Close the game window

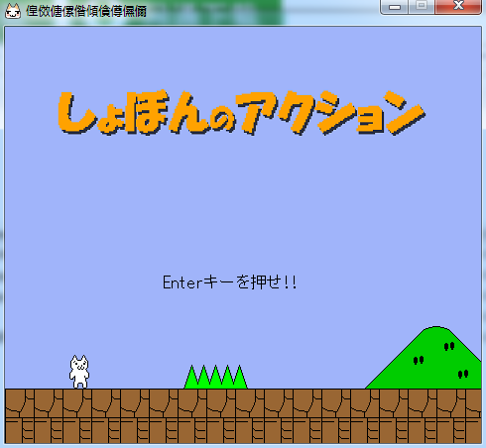(458, 7)
